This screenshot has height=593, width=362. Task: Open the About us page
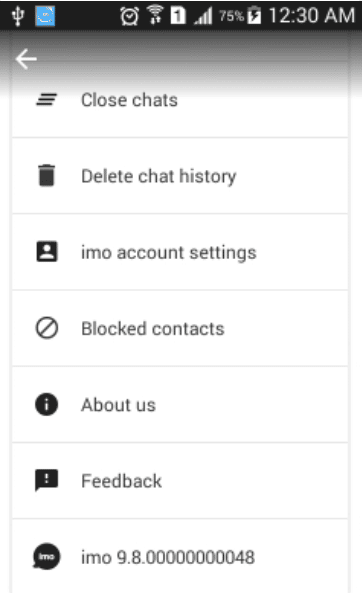[180, 405]
